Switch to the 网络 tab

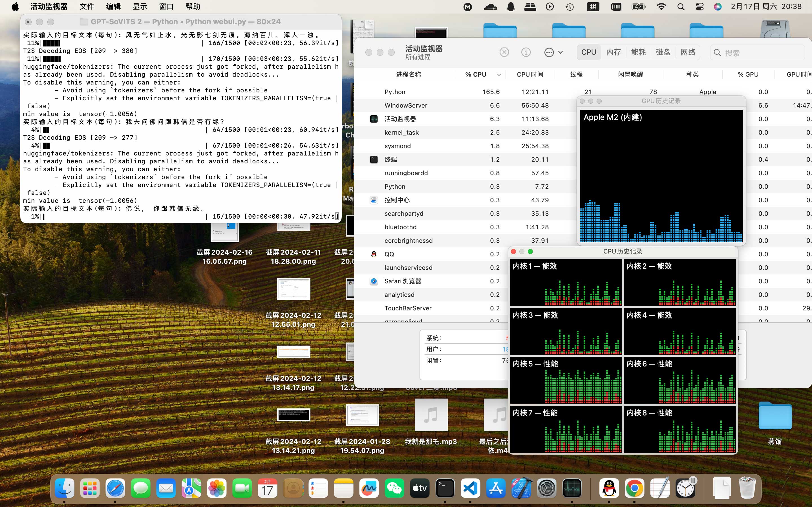(x=688, y=52)
